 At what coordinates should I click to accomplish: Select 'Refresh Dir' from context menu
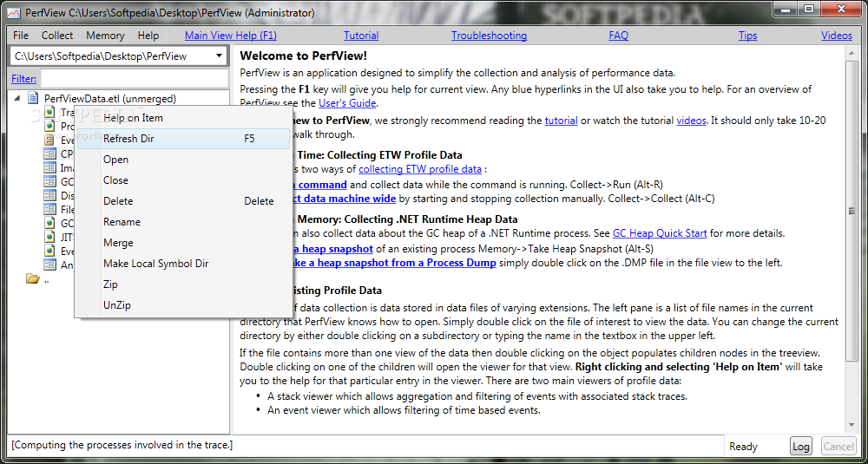pyautogui.click(x=183, y=139)
